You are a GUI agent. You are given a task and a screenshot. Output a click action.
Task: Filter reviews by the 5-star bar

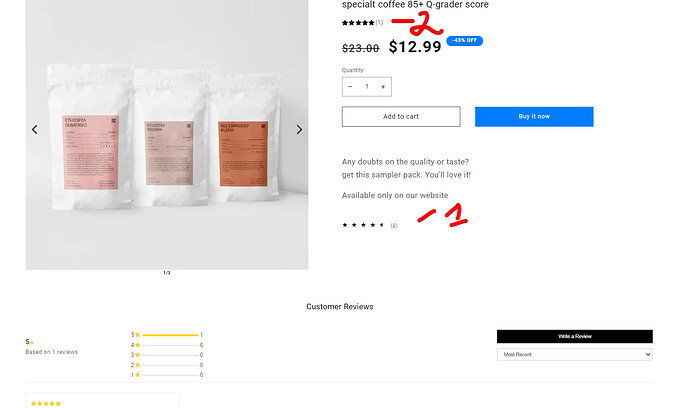click(167, 335)
